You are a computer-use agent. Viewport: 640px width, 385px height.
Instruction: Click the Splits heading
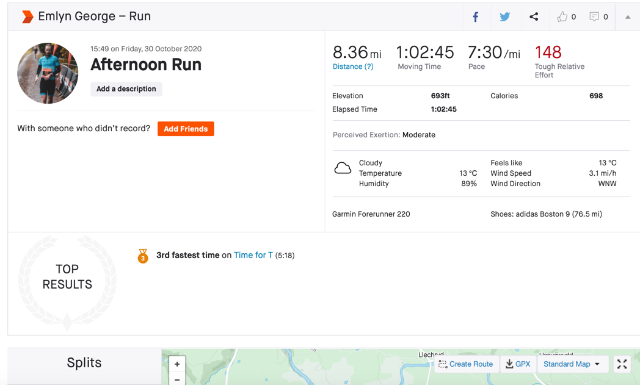(84, 363)
